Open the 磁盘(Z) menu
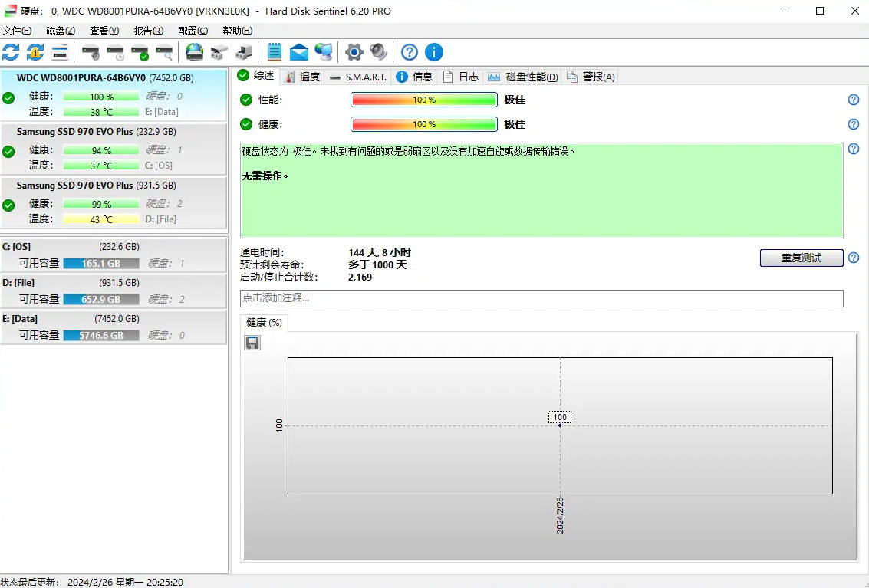Screen dimensions: 869x588 click(61, 31)
